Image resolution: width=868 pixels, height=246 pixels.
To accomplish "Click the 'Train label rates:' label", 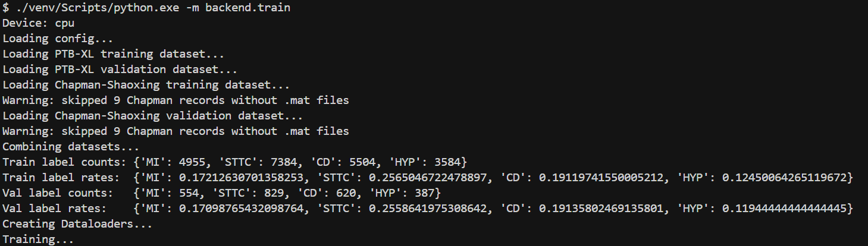I will (61, 178).
